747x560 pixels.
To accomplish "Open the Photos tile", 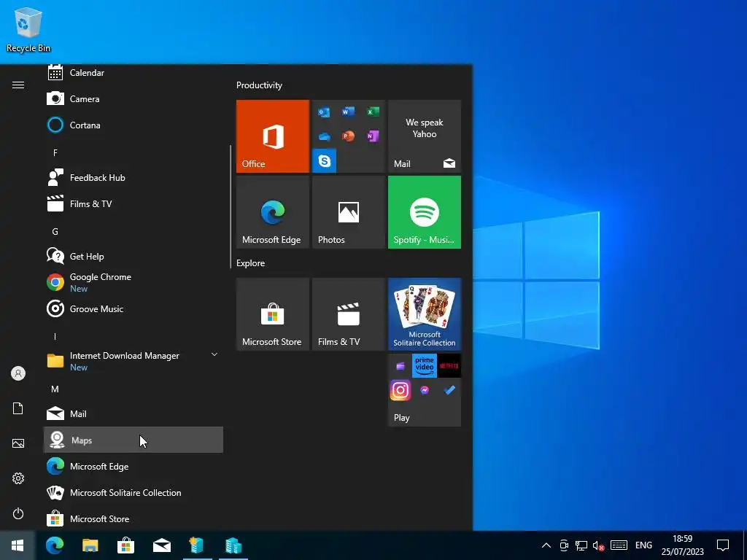I will click(349, 212).
